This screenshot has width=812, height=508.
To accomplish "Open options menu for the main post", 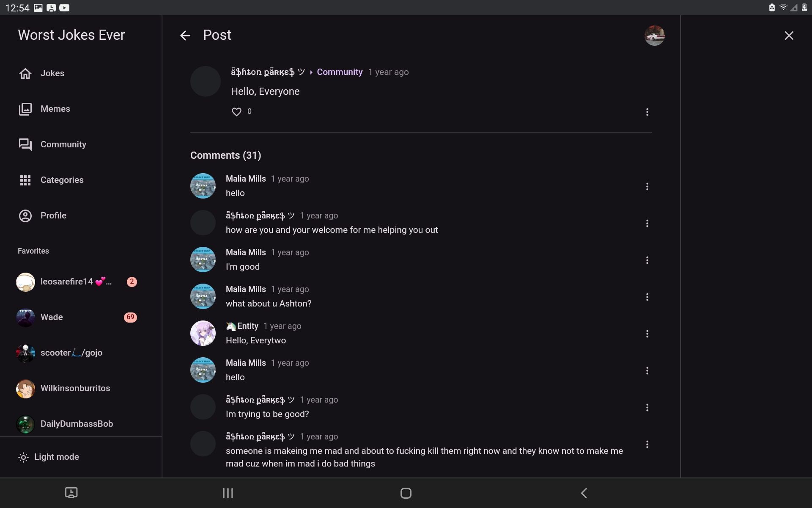I will (x=647, y=112).
